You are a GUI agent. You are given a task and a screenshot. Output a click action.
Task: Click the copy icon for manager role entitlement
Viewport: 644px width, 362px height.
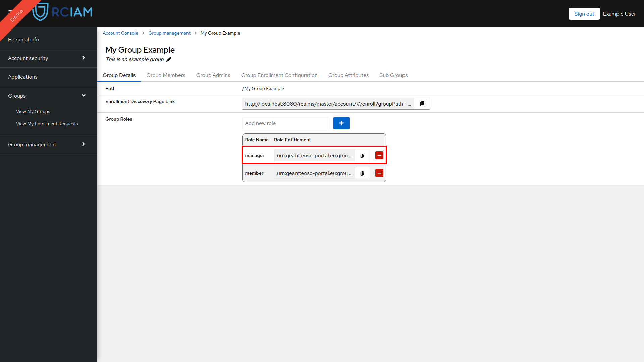tap(363, 156)
